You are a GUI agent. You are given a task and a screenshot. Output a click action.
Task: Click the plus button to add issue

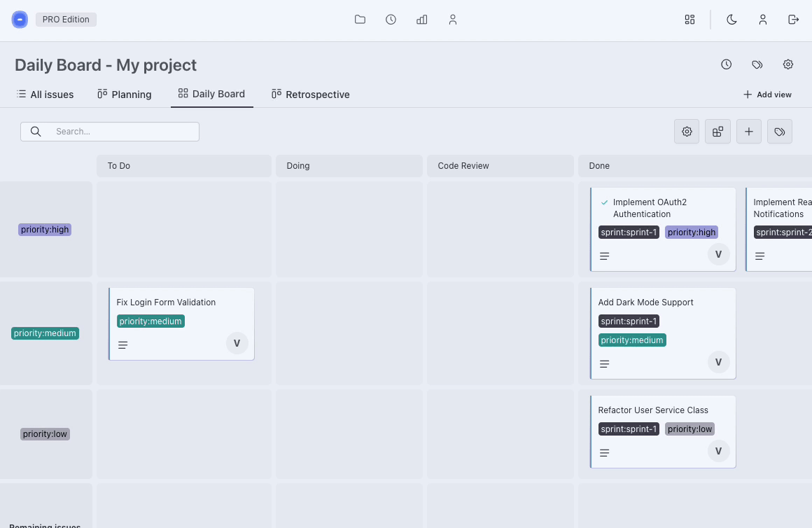pos(749,132)
